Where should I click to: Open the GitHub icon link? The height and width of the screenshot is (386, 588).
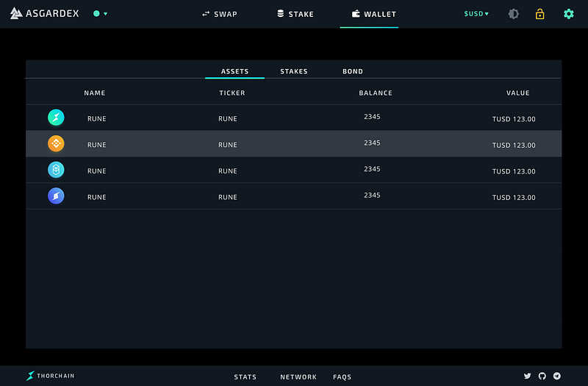[542, 376]
